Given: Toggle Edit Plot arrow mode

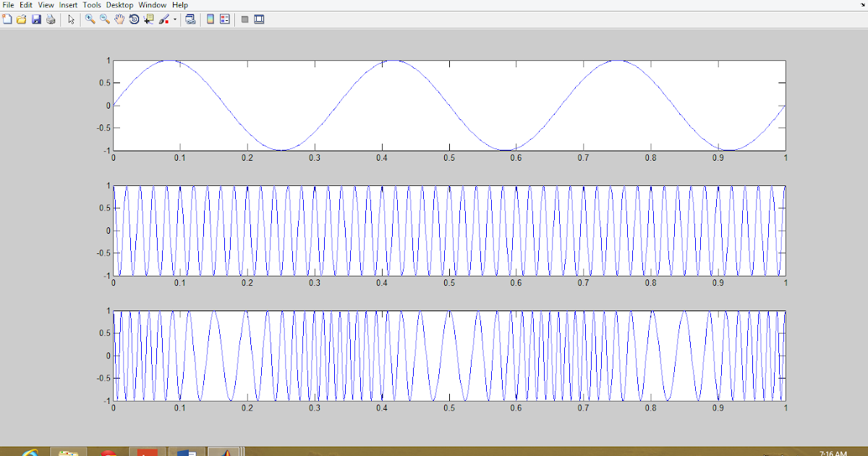Looking at the screenshot, I should [x=69, y=20].
